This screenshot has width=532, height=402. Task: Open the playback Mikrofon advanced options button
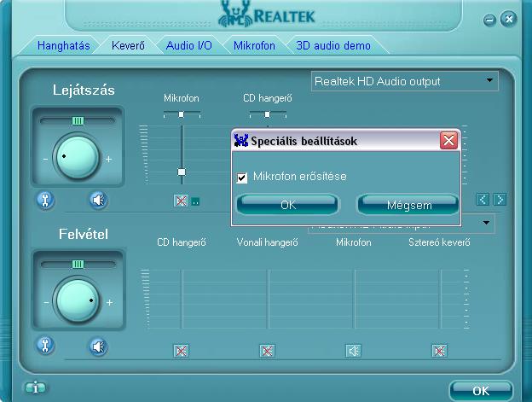(195, 201)
